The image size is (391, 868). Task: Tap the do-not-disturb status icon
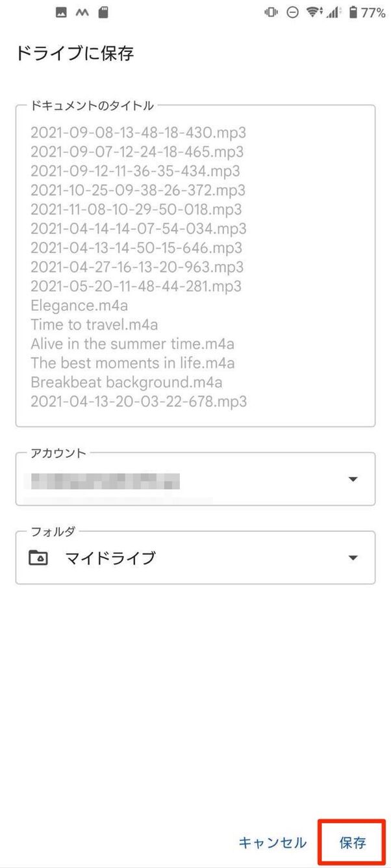[x=292, y=12]
